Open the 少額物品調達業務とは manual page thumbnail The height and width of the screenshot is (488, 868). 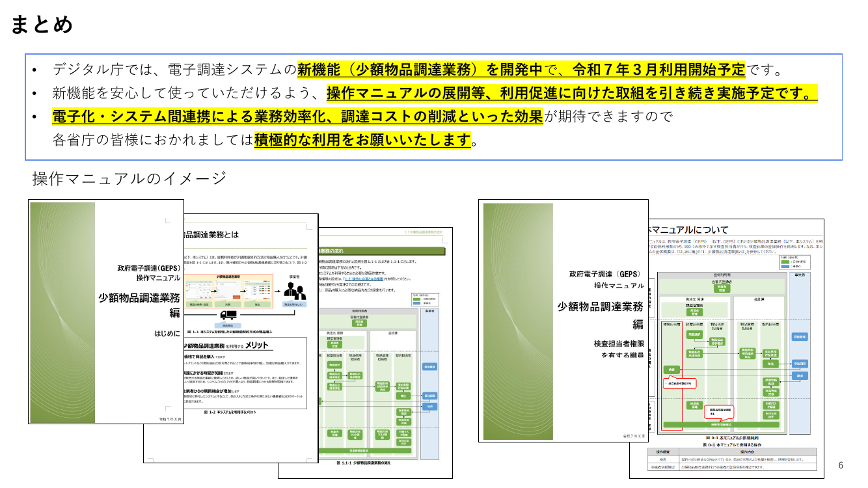tap(231, 340)
